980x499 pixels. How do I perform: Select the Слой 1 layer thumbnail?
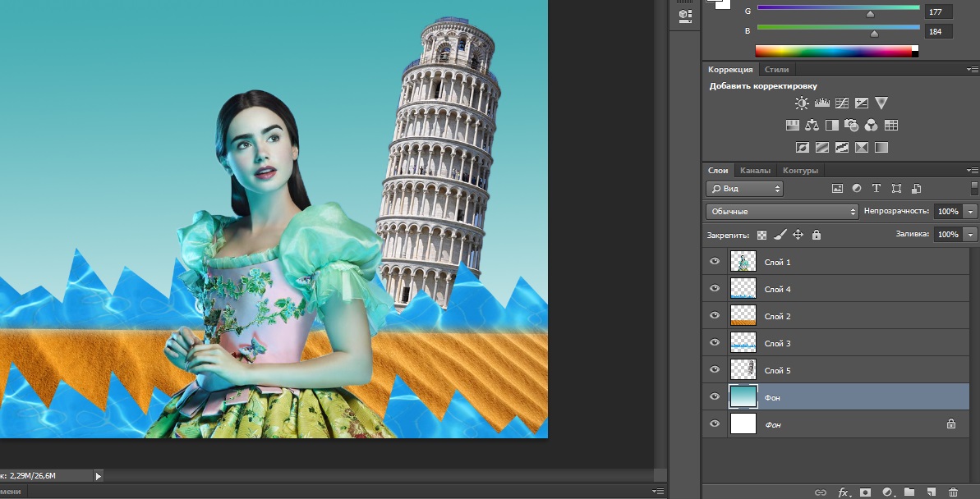tap(743, 262)
